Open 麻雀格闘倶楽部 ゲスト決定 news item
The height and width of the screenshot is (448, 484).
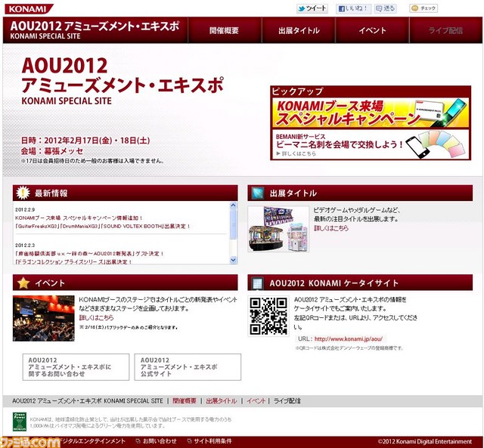tap(89, 253)
